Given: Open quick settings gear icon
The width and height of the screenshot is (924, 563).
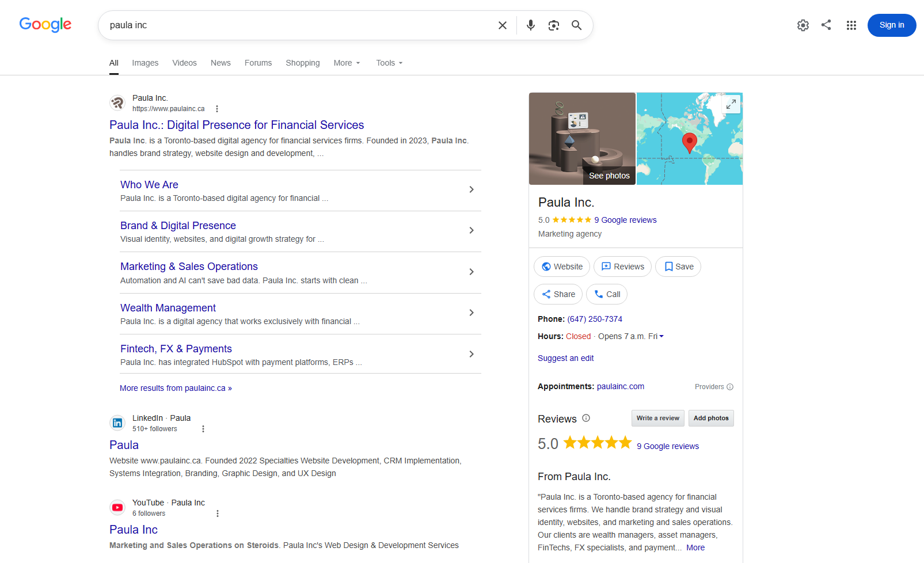Looking at the screenshot, I should 803,25.
